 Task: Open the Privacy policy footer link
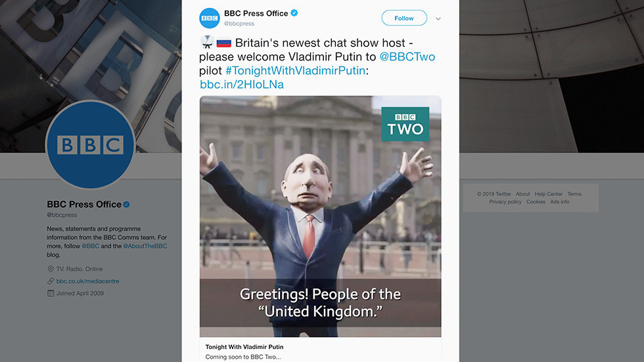(505, 202)
